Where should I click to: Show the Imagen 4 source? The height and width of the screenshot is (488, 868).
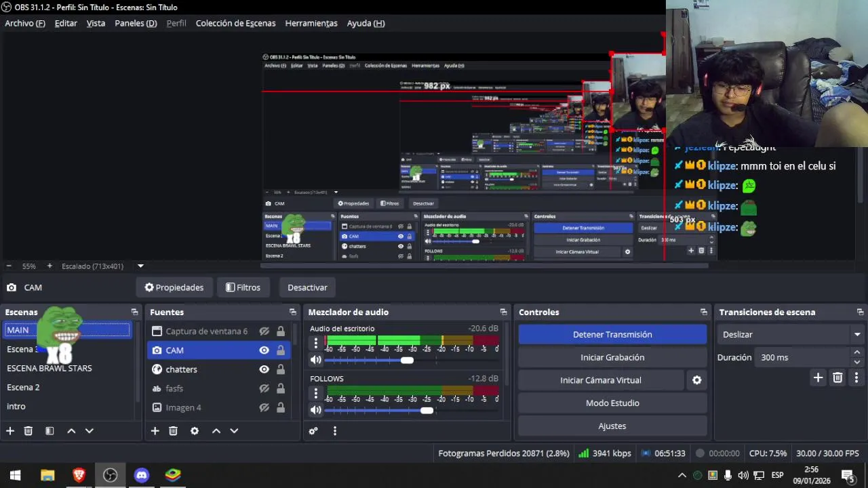(x=264, y=407)
